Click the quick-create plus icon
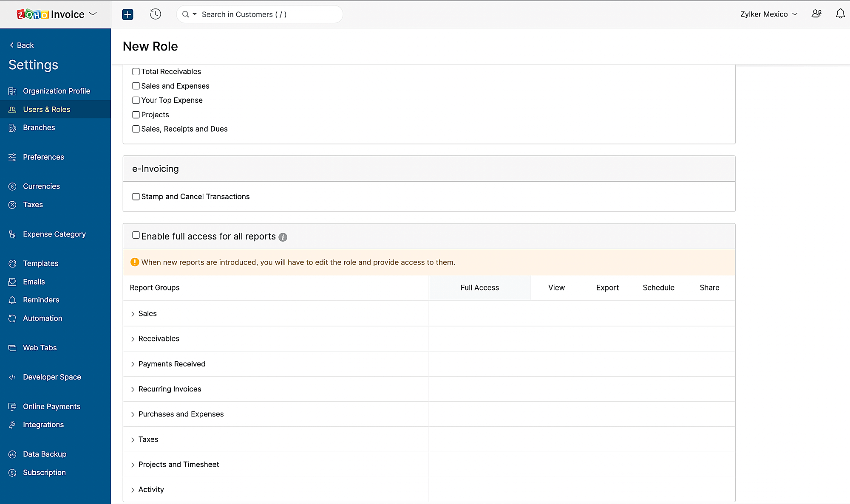 click(127, 14)
